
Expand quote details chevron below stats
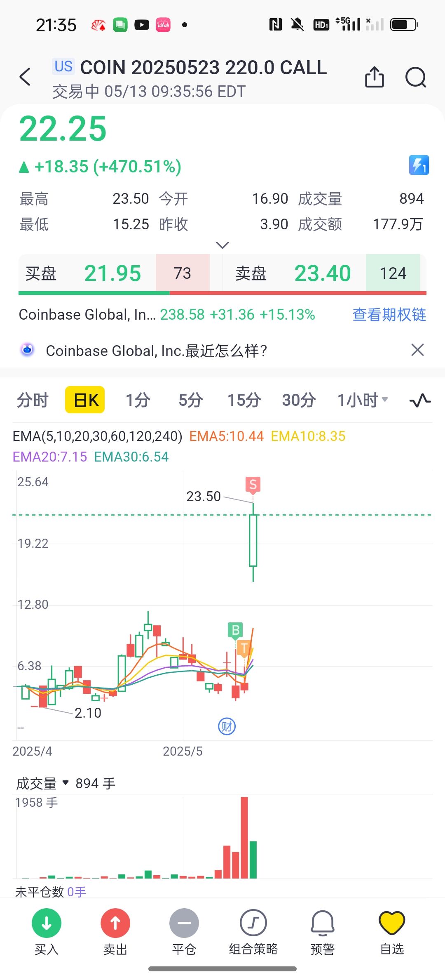pos(222,245)
